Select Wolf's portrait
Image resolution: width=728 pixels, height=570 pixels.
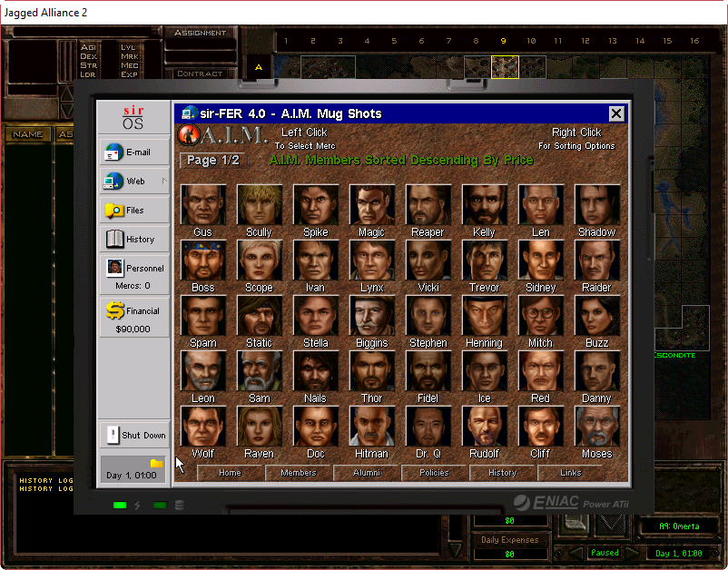tap(203, 426)
